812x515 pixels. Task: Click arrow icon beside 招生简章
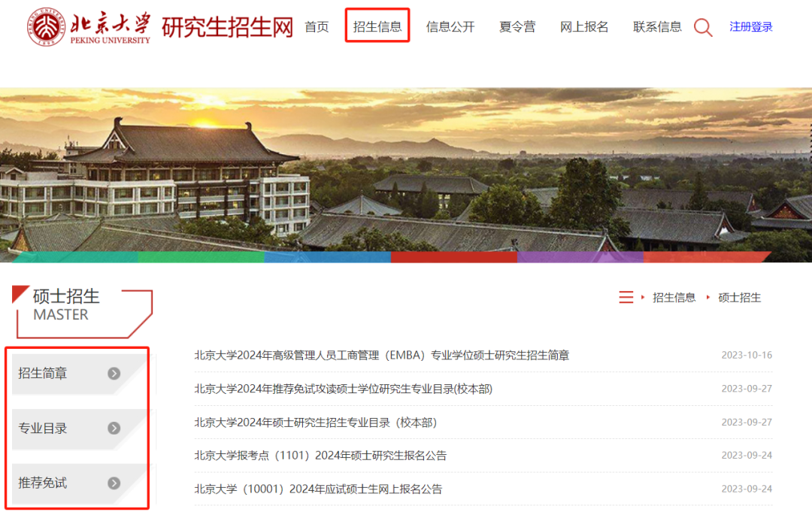(114, 373)
